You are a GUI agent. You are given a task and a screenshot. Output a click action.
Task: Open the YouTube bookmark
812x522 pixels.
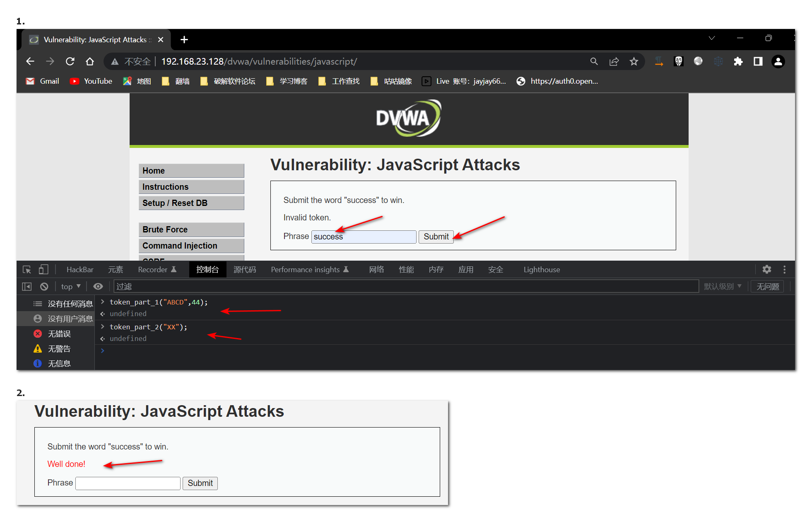point(92,81)
